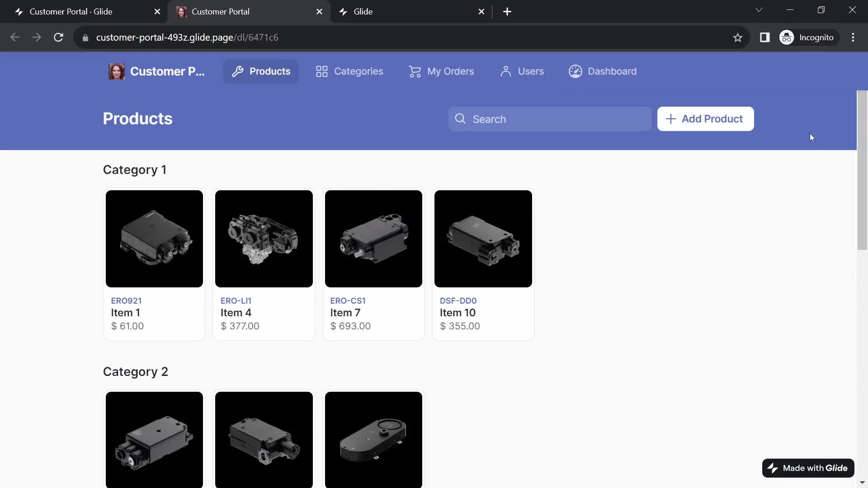The width and height of the screenshot is (868, 488).
Task: Select the Item 1 title
Action: 126,313
